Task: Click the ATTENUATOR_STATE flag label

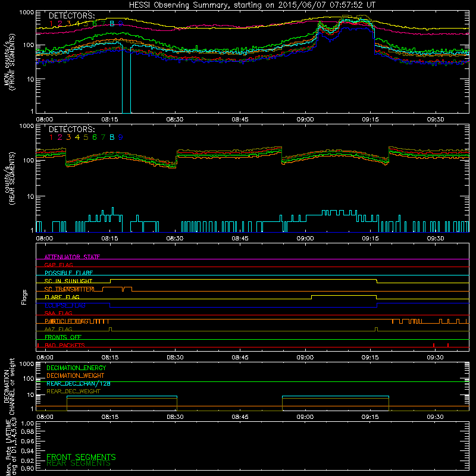Action: pyautogui.click(x=72, y=257)
